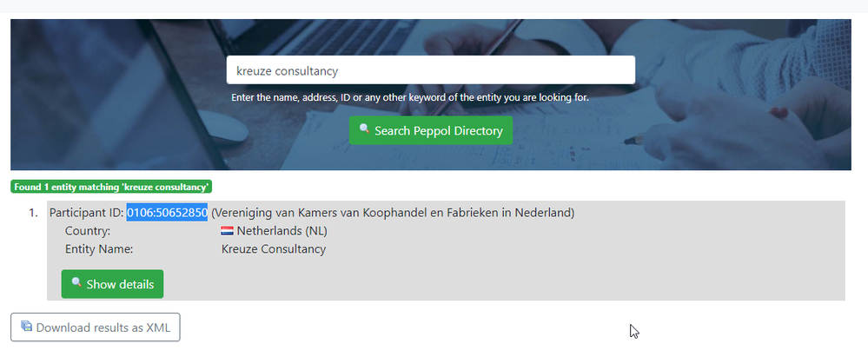Click the 'Country:' label
Screen dimensions: 868x350
click(88, 231)
